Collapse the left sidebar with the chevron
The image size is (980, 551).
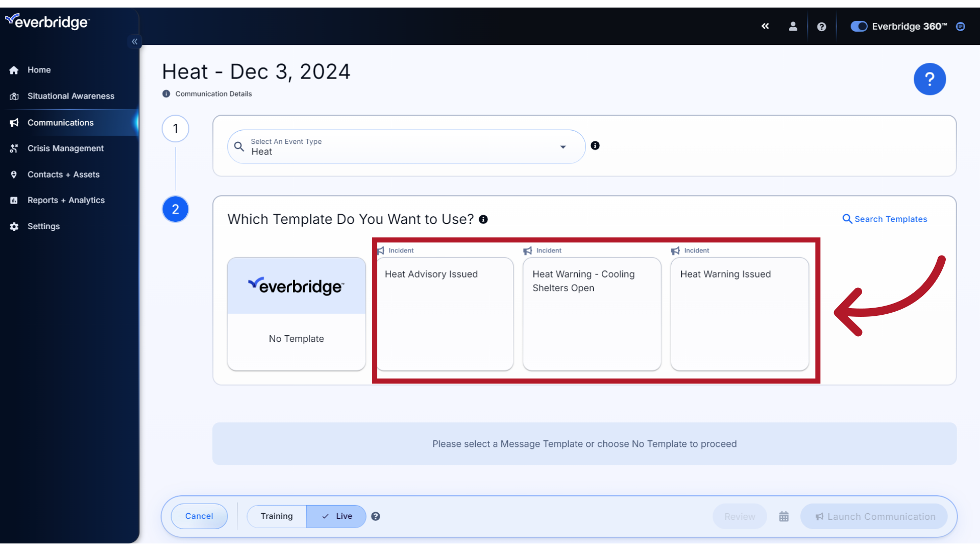(135, 41)
